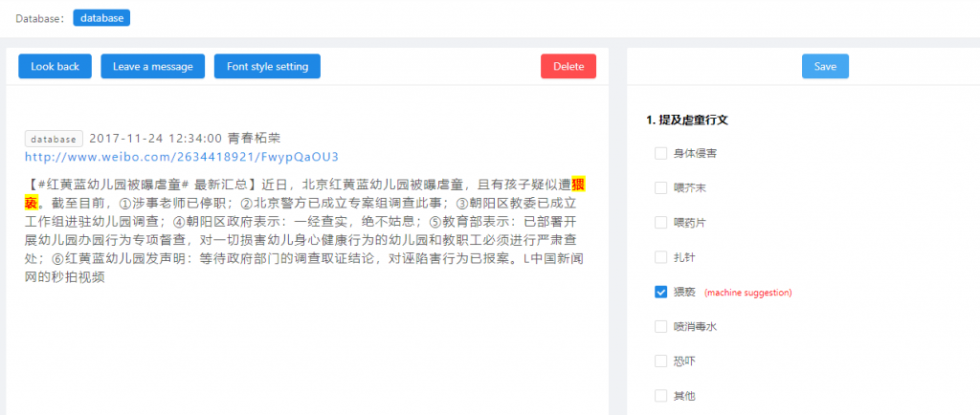Select the 喂药片 checkbox

[660, 222]
